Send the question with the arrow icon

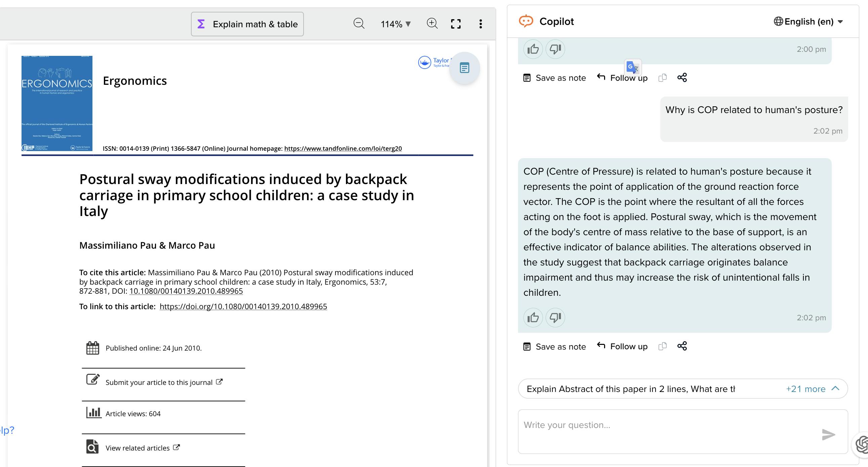[x=829, y=434]
